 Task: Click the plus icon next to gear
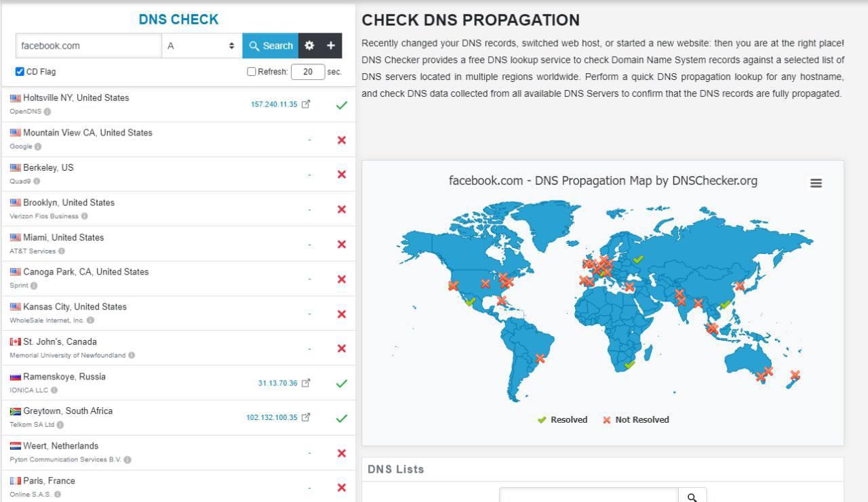click(x=331, y=45)
